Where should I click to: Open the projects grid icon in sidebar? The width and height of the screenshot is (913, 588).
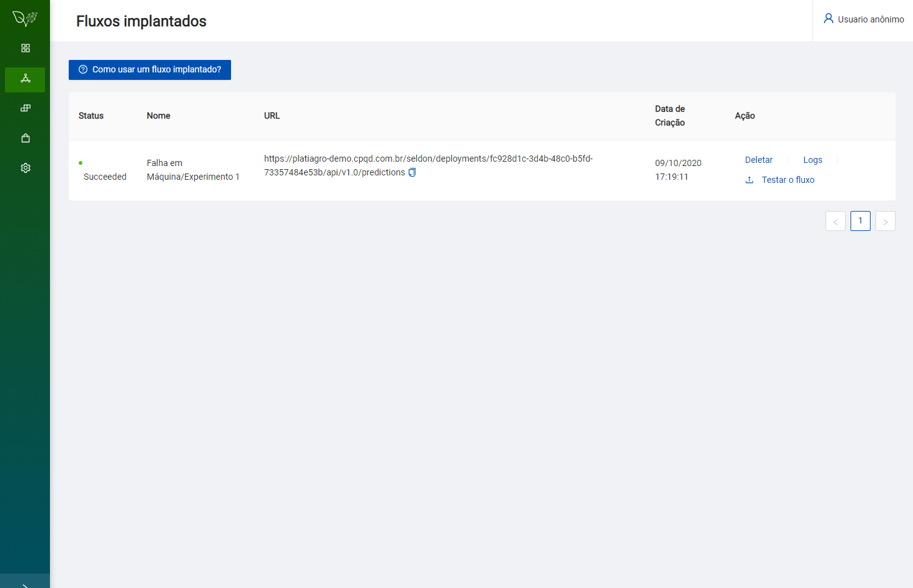click(x=26, y=48)
